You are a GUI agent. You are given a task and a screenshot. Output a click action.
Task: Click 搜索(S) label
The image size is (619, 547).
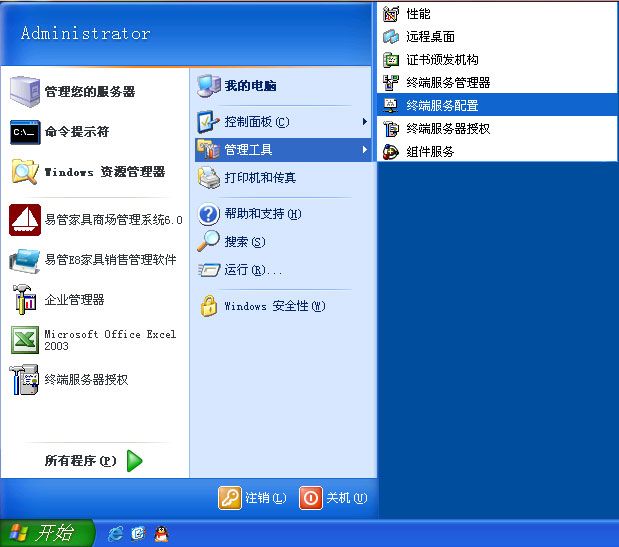(245, 242)
